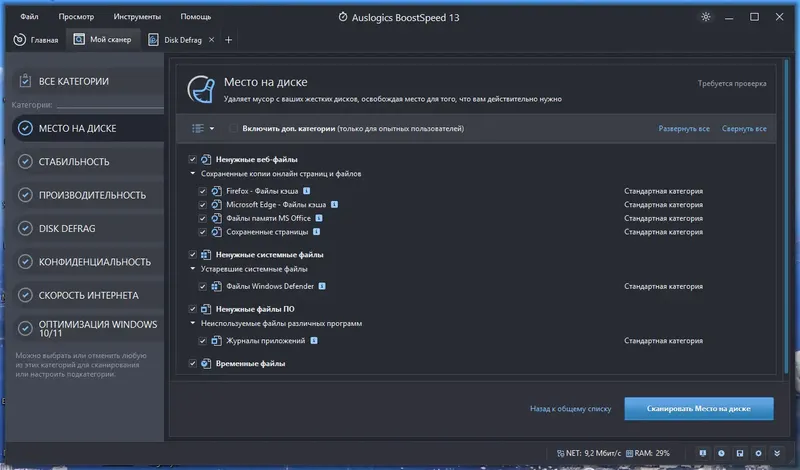Click the Microsoft Edge cache row icon
This screenshot has height=470, width=800.
[216, 205]
